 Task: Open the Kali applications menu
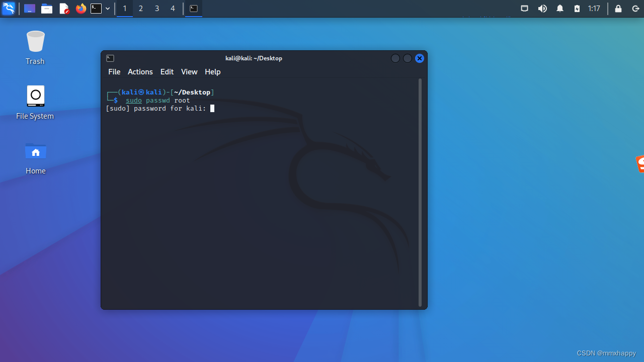tap(9, 9)
